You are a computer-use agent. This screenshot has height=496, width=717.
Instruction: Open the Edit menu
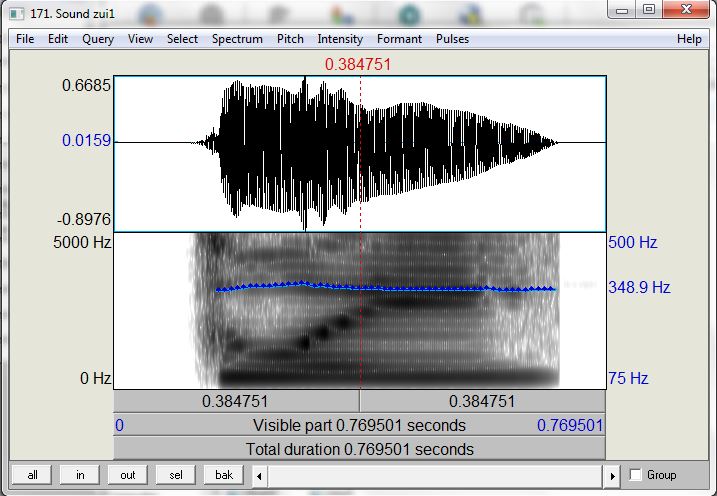(x=58, y=39)
